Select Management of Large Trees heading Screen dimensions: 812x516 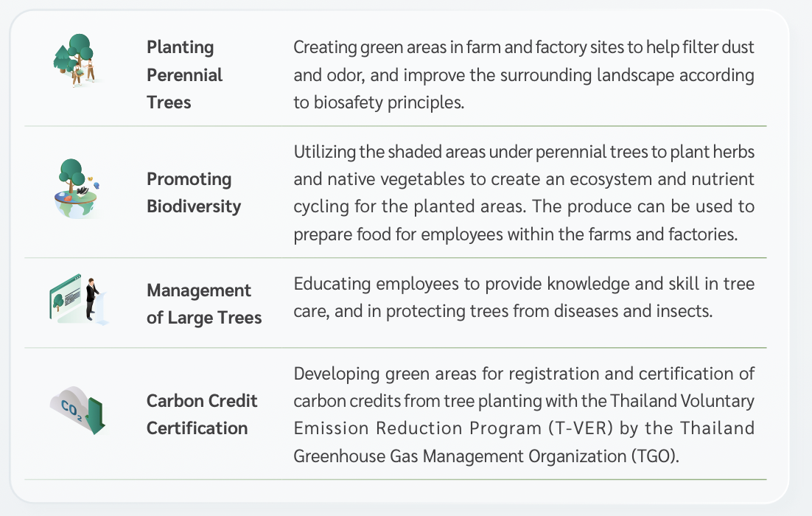(x=204, y=304)
